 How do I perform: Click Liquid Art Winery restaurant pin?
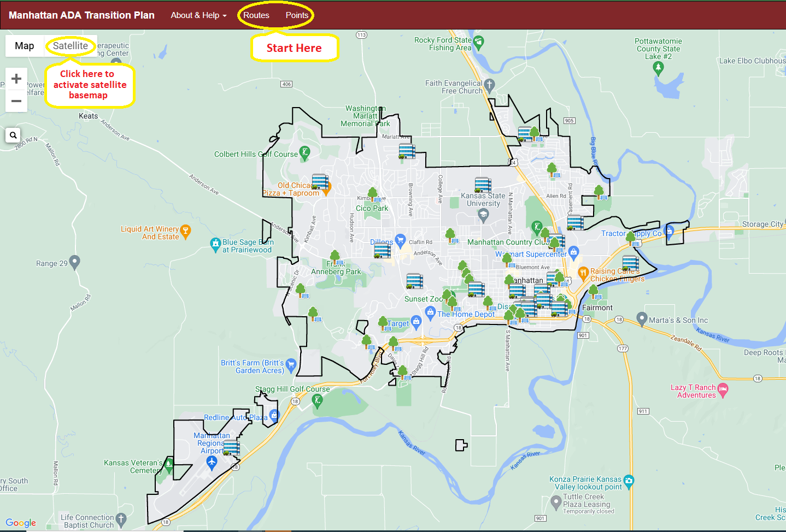(185, 232)
